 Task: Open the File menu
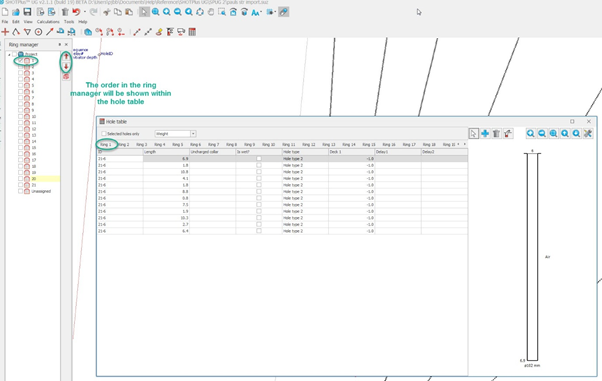tap(5, 22)
